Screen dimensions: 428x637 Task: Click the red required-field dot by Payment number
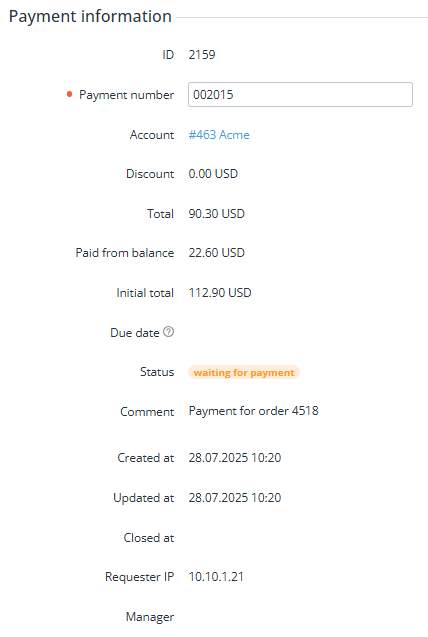click(69, 94)
